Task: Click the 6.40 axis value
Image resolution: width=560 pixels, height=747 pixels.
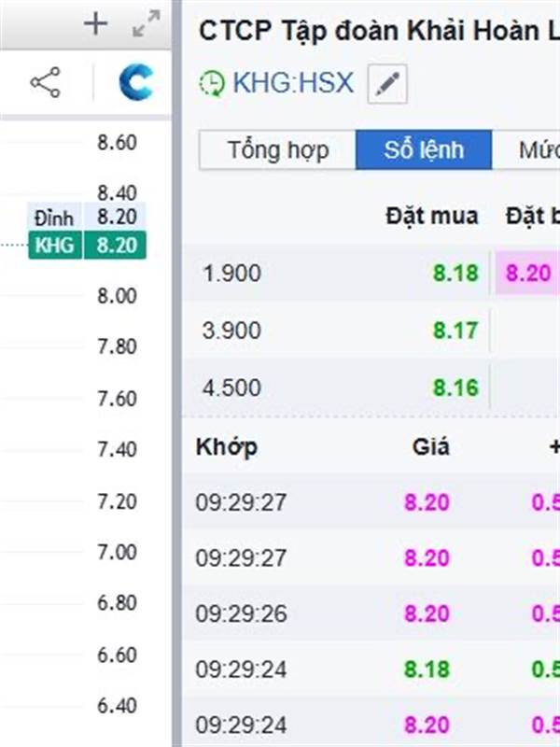Action: pyautogui.click(x=118, y=706)
